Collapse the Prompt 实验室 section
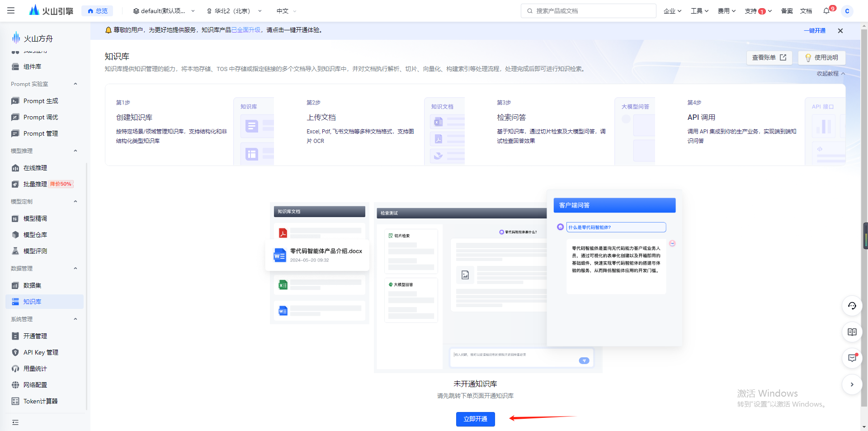The height and width of the screenshot is (431, 868). click(x=75, y=84)
